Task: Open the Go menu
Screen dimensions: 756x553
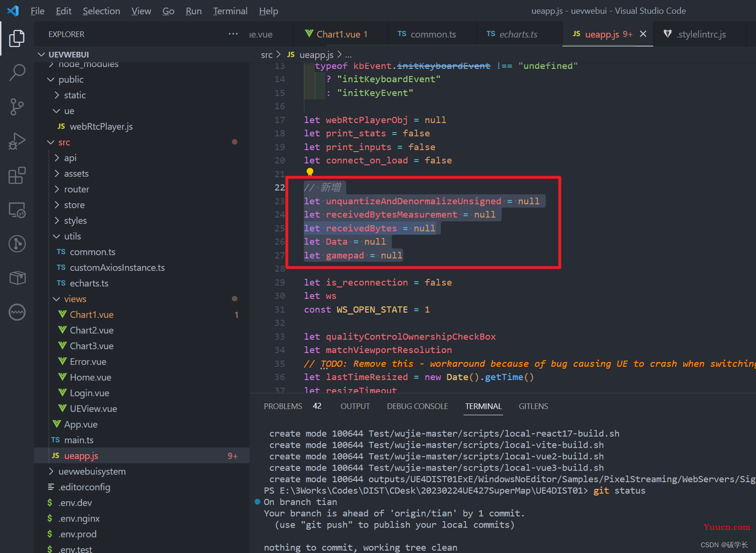Action: pyautogui.click(x=168, y=11)
